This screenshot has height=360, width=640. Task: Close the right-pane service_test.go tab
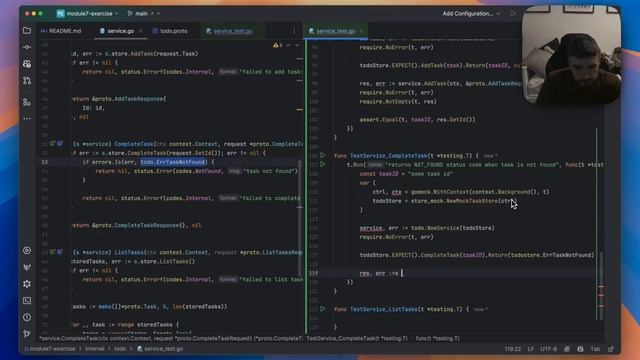coord(361,31)
